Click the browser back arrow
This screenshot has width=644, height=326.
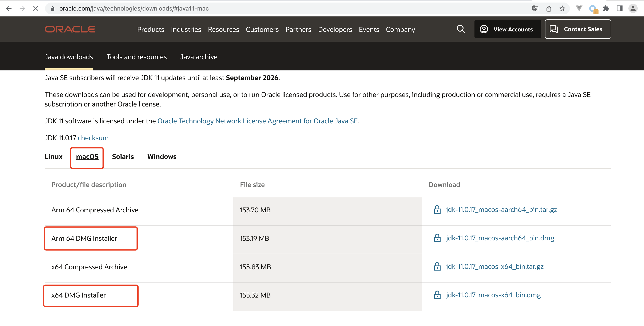pyautogui.click(x=9, y=8)
